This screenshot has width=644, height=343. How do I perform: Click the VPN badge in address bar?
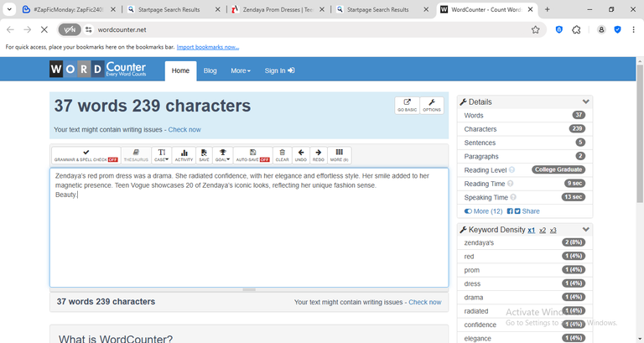pos(70,29)
